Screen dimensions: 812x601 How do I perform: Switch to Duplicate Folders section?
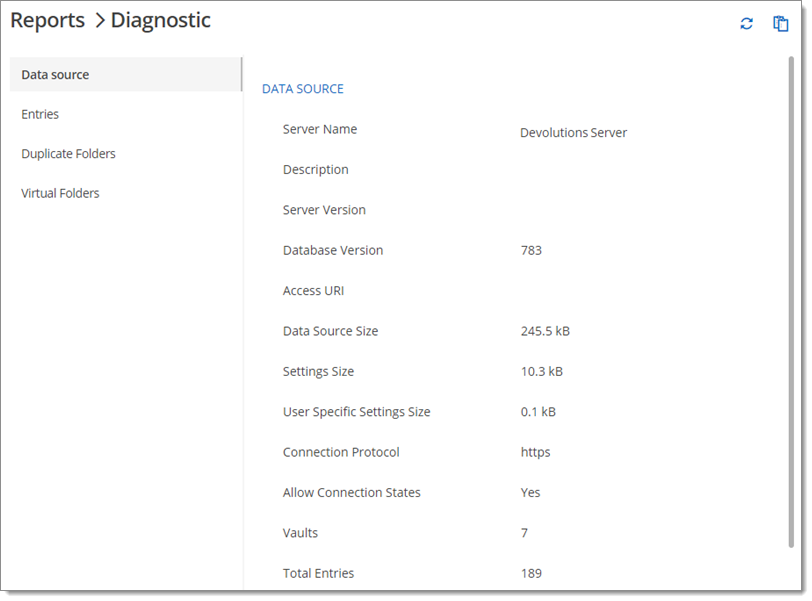[68, 154]
